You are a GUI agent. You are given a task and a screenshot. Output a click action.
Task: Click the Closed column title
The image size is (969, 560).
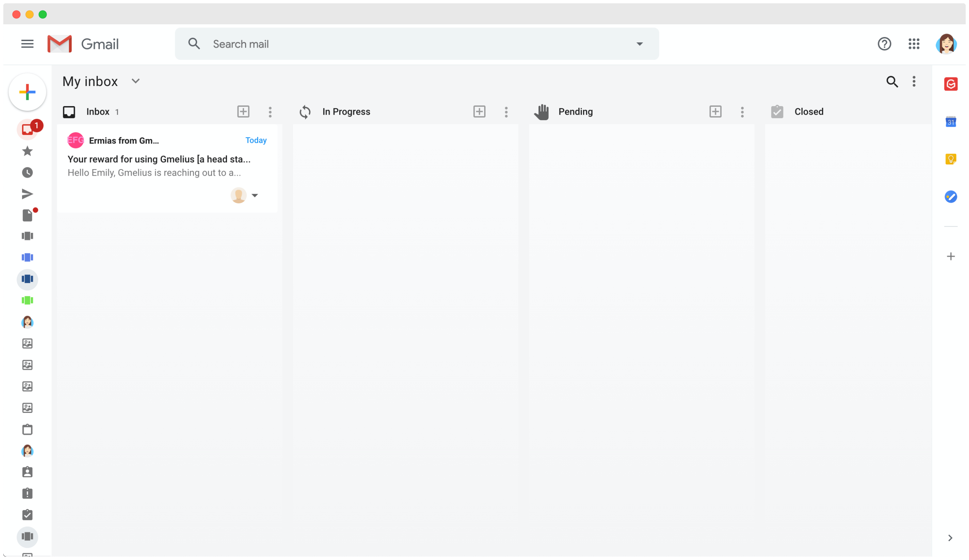pyautogui.click(x=809, y=112)
